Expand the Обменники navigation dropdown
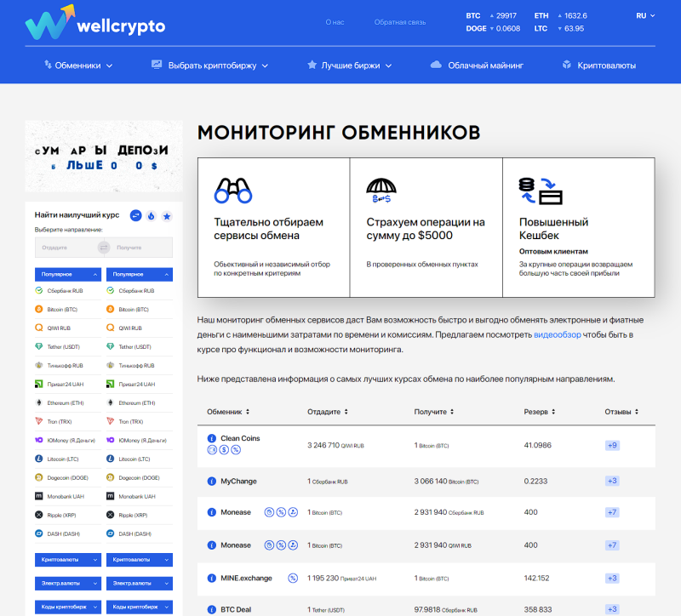Image resolution: width=681 pixels, height=616 pixels. point(78,66)
